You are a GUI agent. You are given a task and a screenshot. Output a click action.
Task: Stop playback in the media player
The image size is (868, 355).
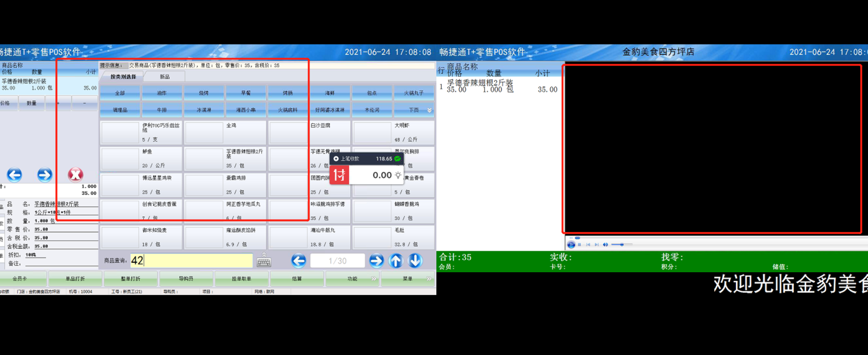[x=580, y=244]
